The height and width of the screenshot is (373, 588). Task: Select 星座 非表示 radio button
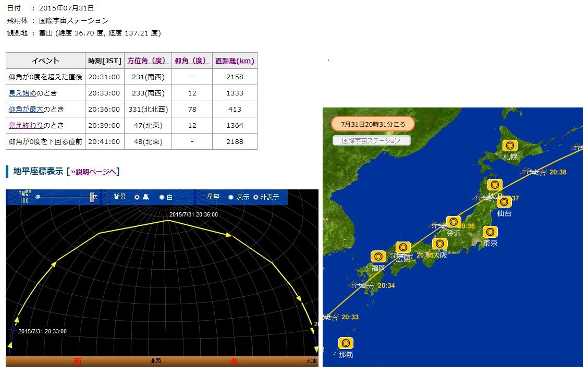pos(256,197)
